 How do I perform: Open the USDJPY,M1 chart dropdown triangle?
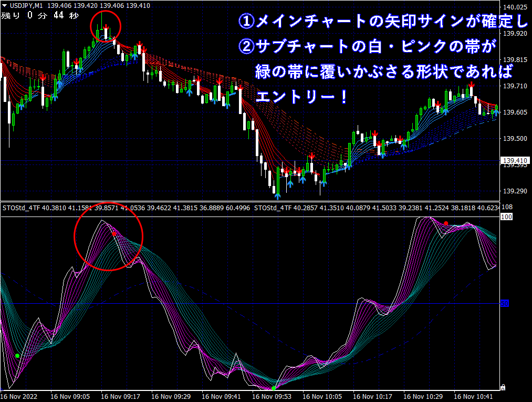(4, 6)
